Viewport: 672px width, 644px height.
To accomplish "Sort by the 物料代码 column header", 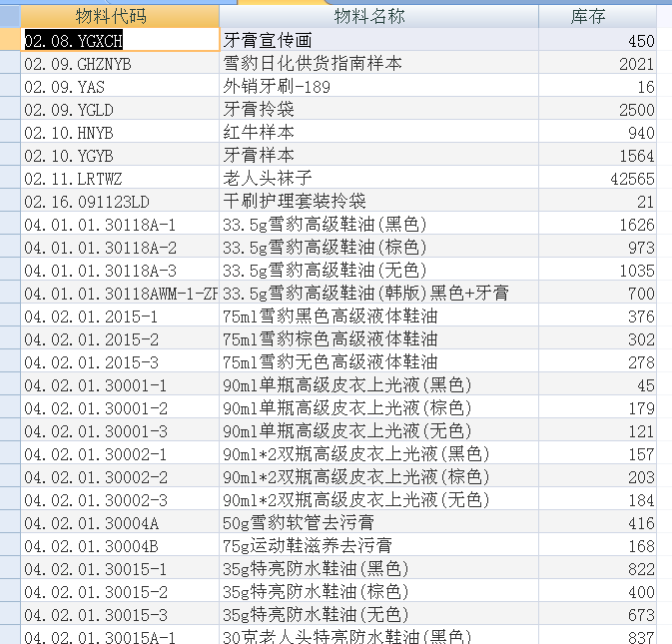I will [x=120, y=16].
